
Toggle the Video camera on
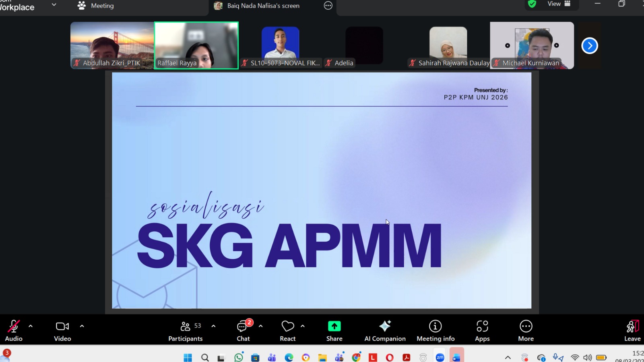click(62, 330)
